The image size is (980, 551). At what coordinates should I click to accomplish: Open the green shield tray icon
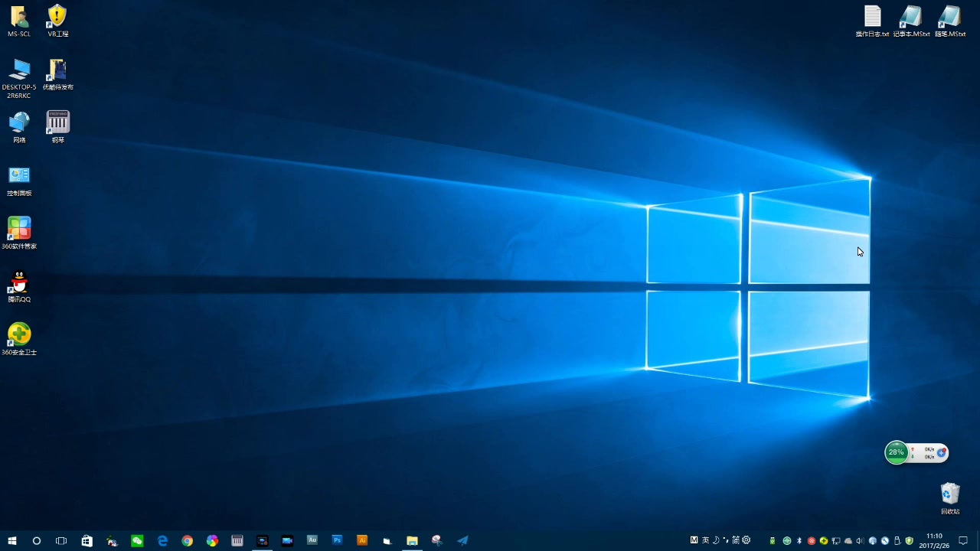click(x=910, y=541)
